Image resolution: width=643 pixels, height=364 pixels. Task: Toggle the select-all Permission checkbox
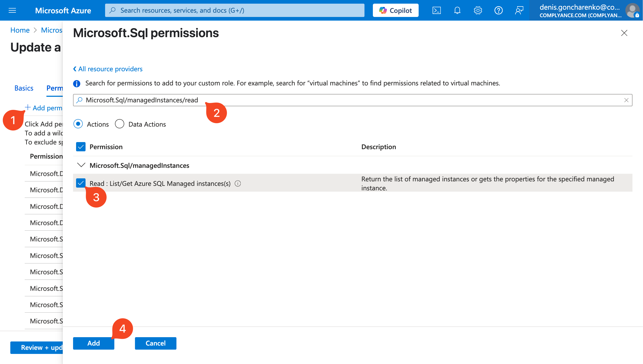click(81, 147)
